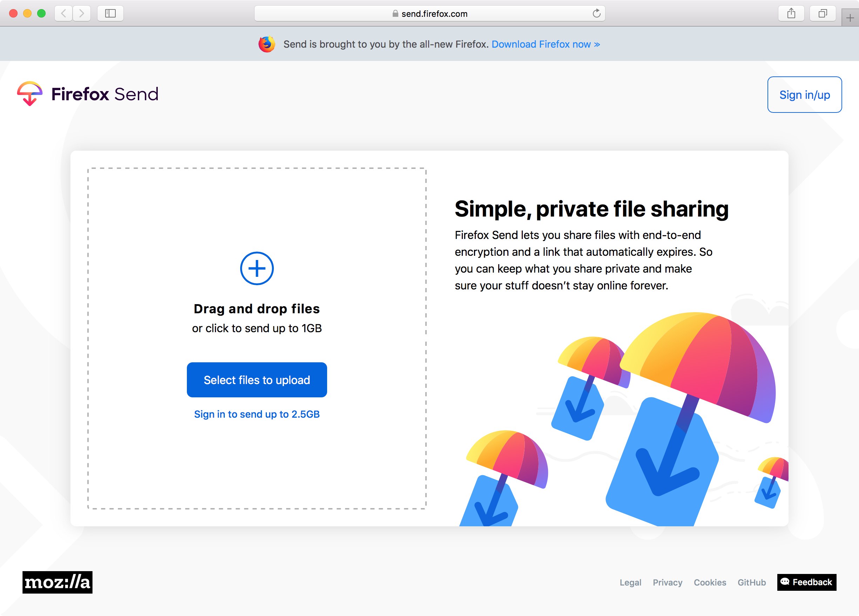Image resolution: width=859 pixels, height=616 pixels.
Task: Follow Sign in to send up to 2.5GB link
Action: [257, 414]
